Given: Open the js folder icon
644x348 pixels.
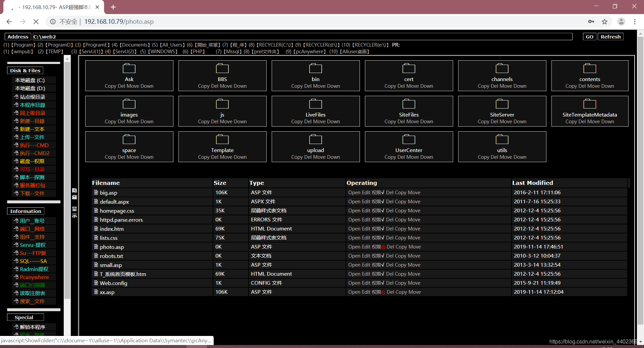Looking at the screenshot, I should click(x=222, y=104).
